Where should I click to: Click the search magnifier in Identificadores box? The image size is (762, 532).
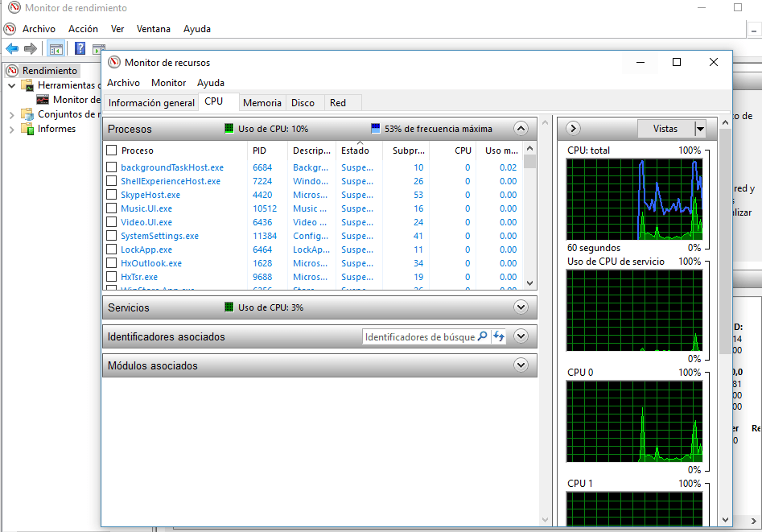483,337
